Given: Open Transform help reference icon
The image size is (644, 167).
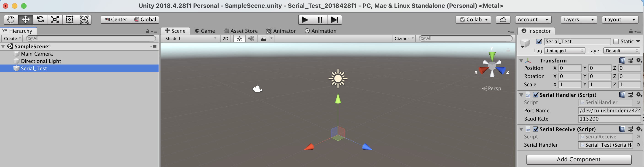Looking at the screenshot, I should 622,60.
